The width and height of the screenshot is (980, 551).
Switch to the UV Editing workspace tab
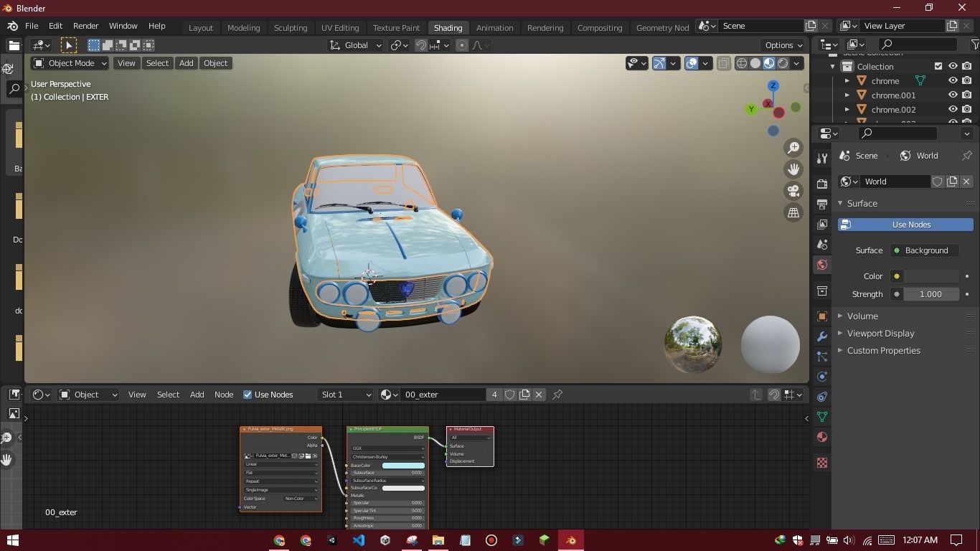coord(340,28)
